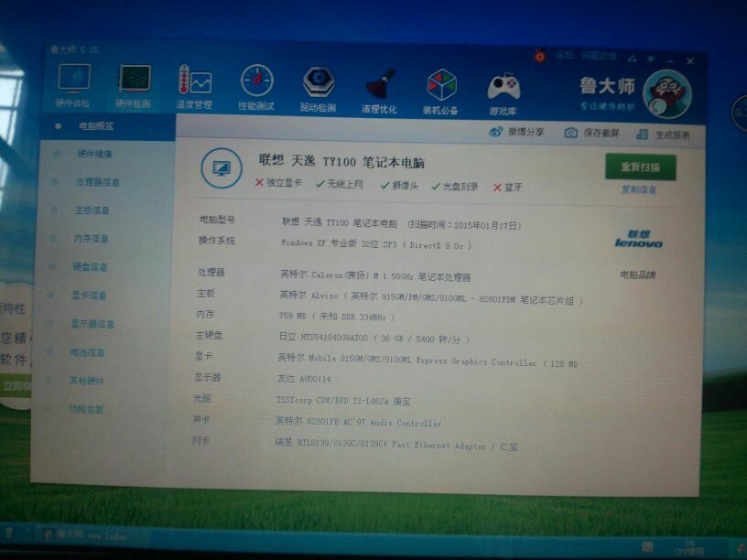Share via 微博分享

516,132
